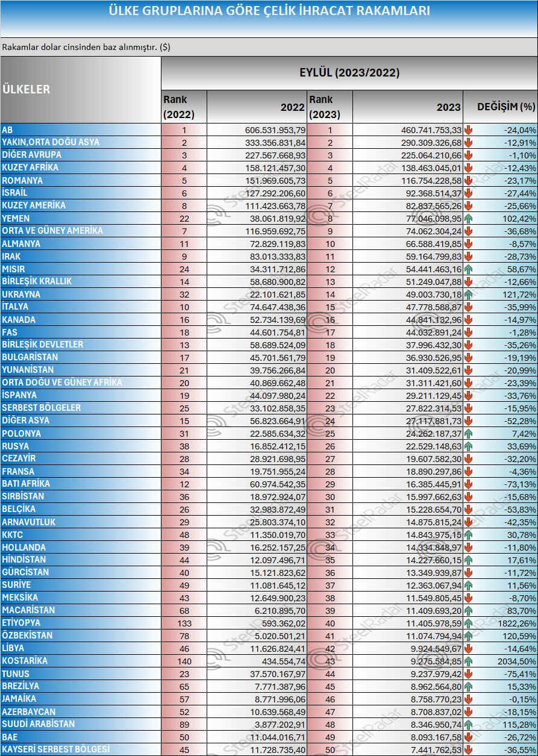Click the 2022 value 606.531.953,79
This screenshot has height=756, width=538.
(275, 130)
